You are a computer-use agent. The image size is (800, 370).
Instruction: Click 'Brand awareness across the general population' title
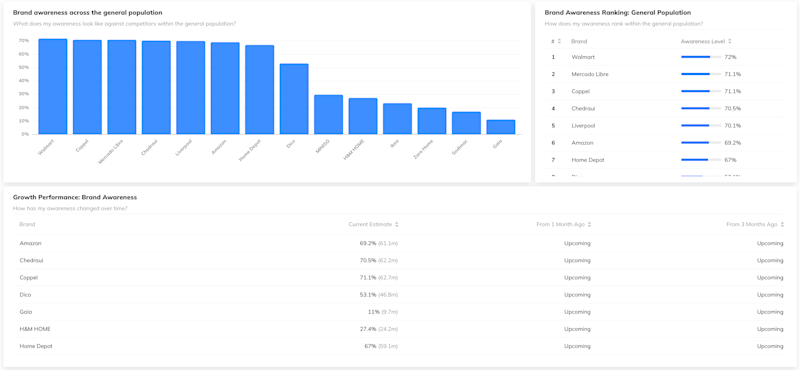pos(88,12)
